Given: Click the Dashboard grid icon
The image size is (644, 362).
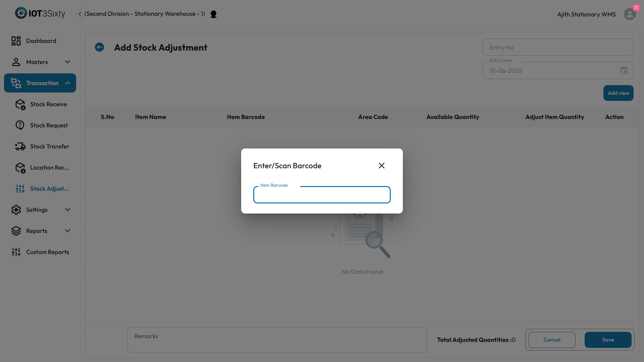Looking at the screenshot, I should pyautogui.click(x=16, y=41).
